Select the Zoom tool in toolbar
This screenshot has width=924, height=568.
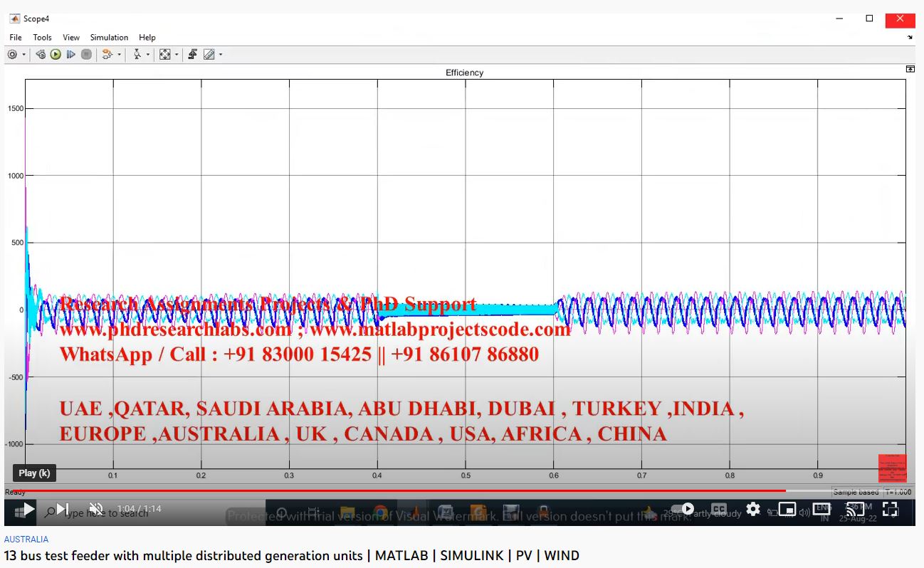point(137,55)
